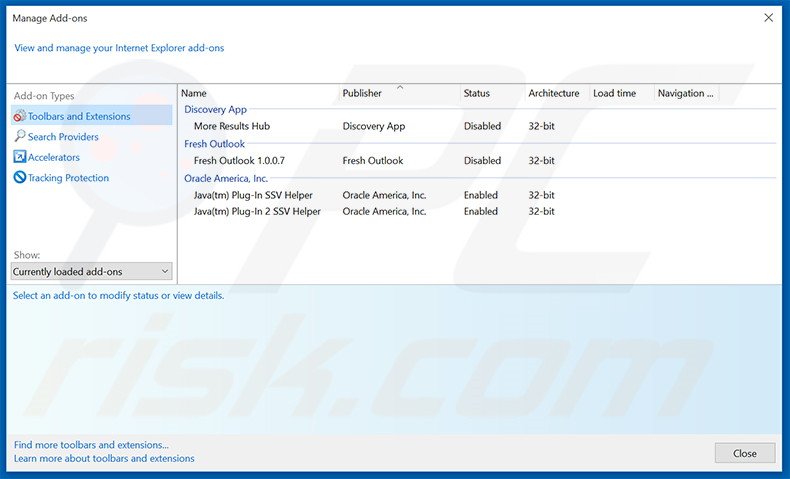Select Fresh Outlook 1.0.0.7 entry
The height and width of the screenshot is (479, 790).
pyautogui.click(x=239, y=160)
